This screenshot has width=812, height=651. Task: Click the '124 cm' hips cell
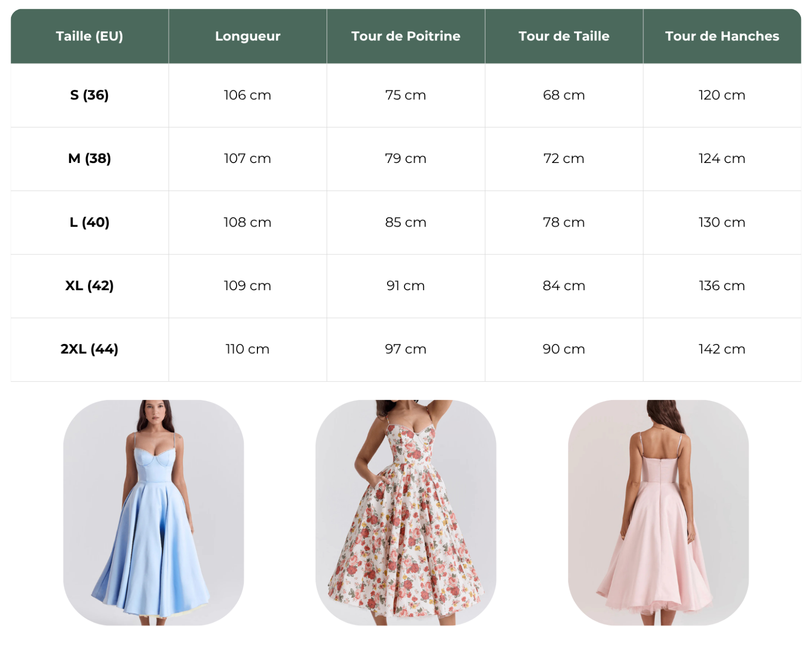pos(722,159)
